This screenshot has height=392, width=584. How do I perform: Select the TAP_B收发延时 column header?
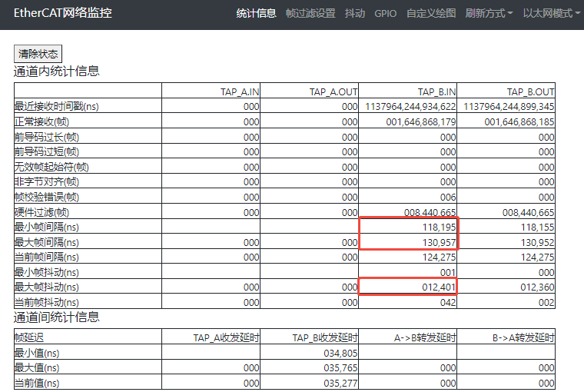click(x=325, y=337)
